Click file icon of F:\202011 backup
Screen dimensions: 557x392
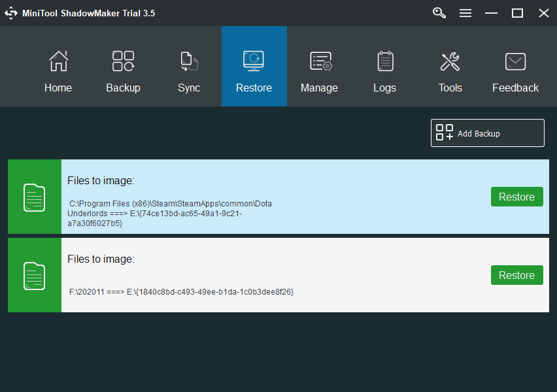tap(35, 276)
